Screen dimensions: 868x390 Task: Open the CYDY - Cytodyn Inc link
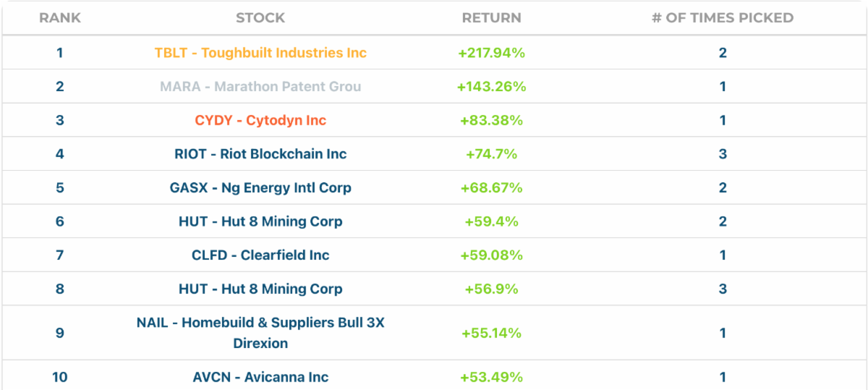[260, 120]
